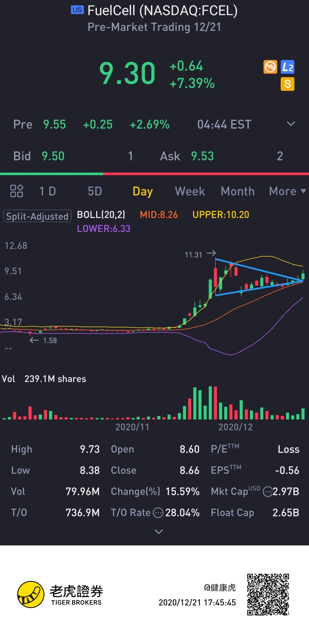The image size is (309, 644).
Task: Tap the Mkt Cap value 2.97B
Action: [x=286, y=491]
